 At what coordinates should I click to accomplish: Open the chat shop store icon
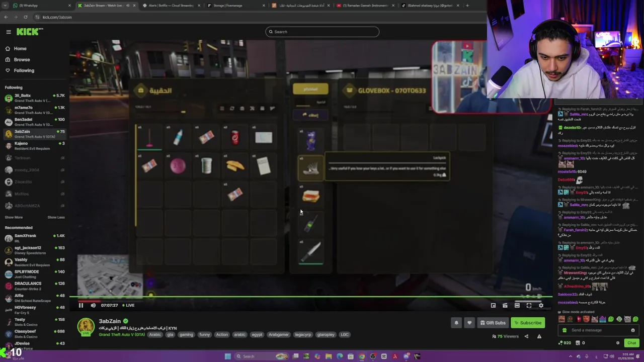(x=577, y=343)
